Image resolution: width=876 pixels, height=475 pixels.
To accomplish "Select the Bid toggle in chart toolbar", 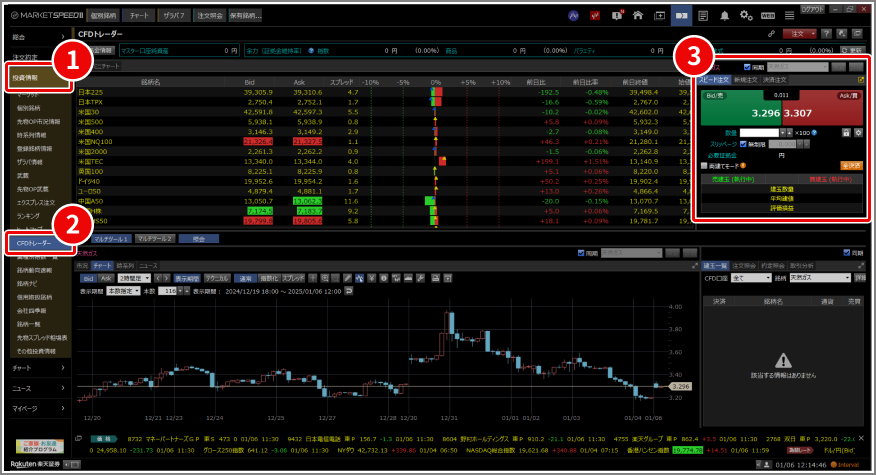I will [88, 278].
